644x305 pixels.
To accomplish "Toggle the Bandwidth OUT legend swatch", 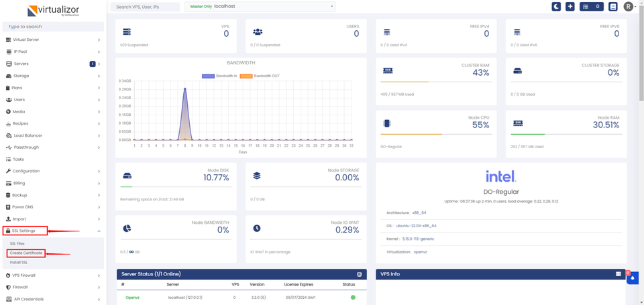I will pos(246,76).
